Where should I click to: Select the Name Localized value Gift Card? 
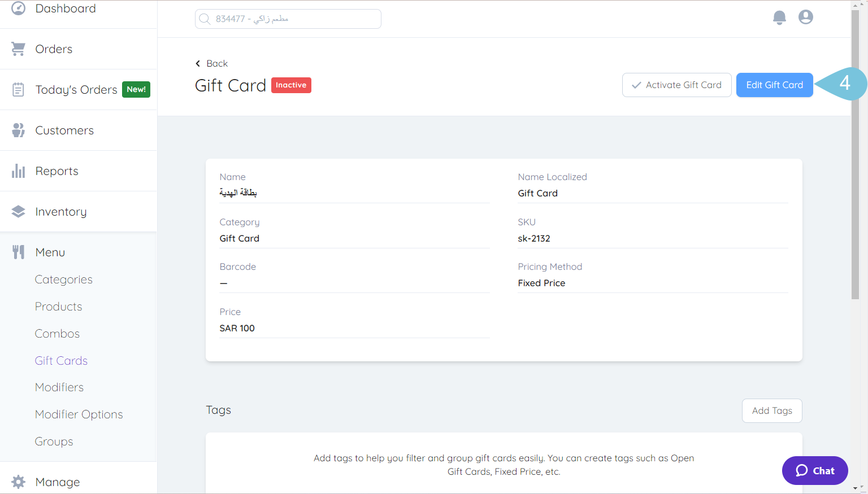point(537,193)
